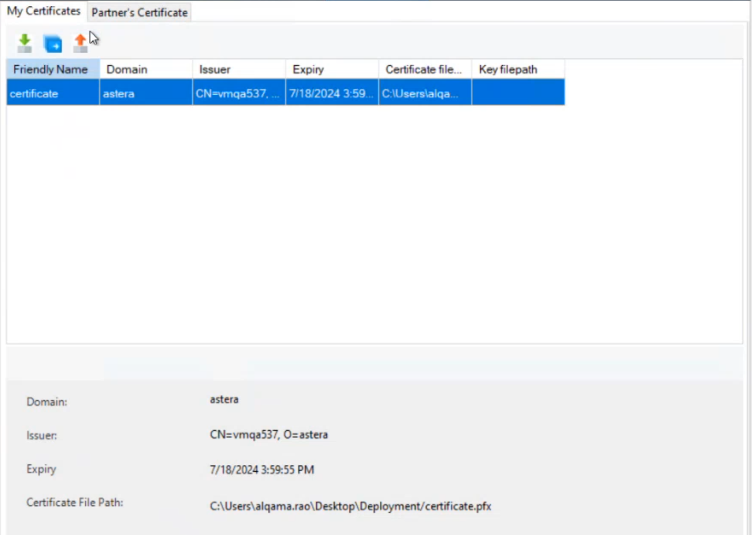Click the Domain column header
The image size is (752, 535).
[x=146, y=70]
